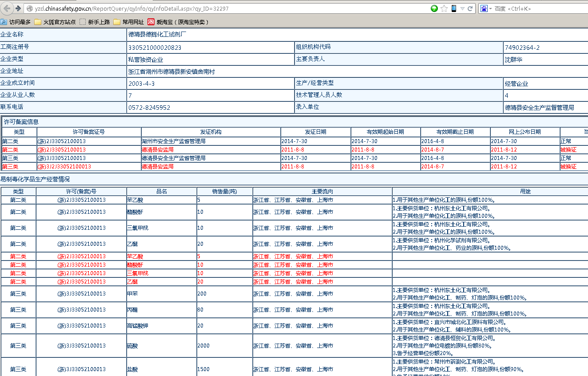Click the 网上公布日期 column header
The image size is (588, 376).
tap(525, 132)
